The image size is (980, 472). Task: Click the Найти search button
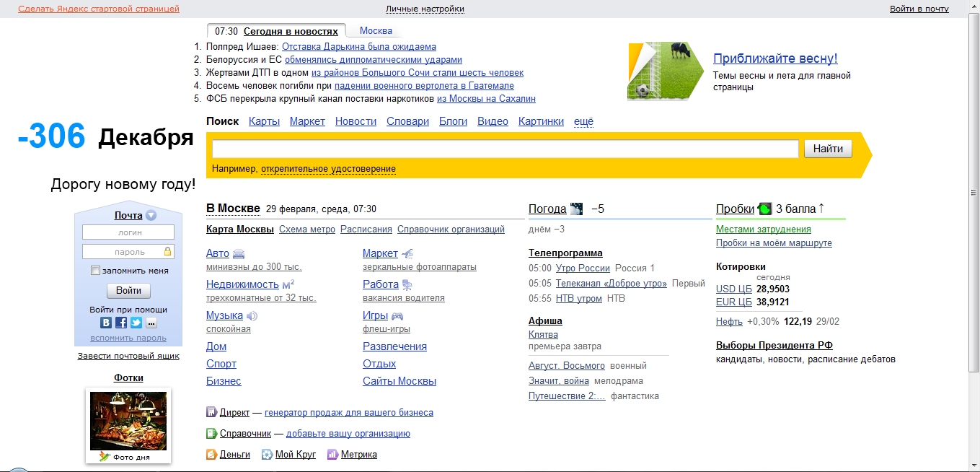pyautogui.click(x=828, y=149)
